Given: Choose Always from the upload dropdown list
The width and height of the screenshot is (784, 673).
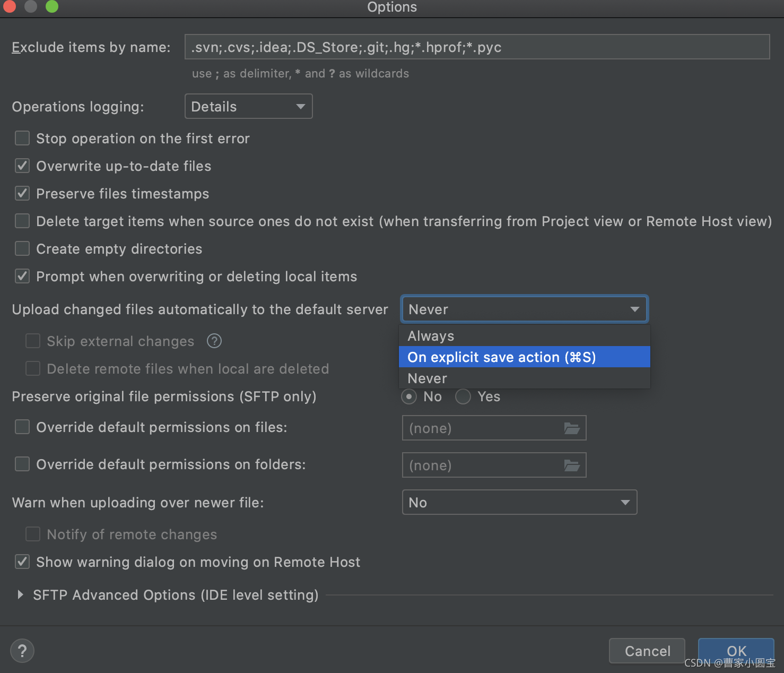Looking at the screenshot, I should click(x=524, y=336).
